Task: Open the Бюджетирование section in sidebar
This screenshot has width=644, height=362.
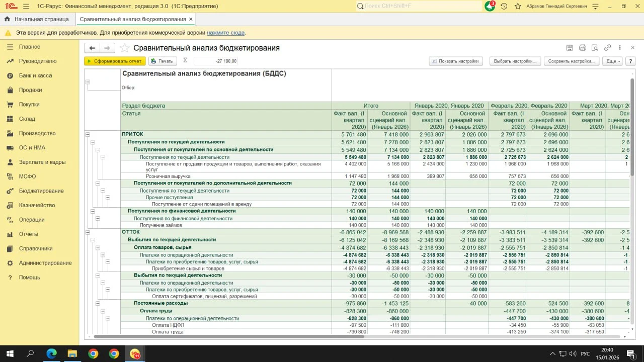Action: pyautogui.click(x=41, y=191)
